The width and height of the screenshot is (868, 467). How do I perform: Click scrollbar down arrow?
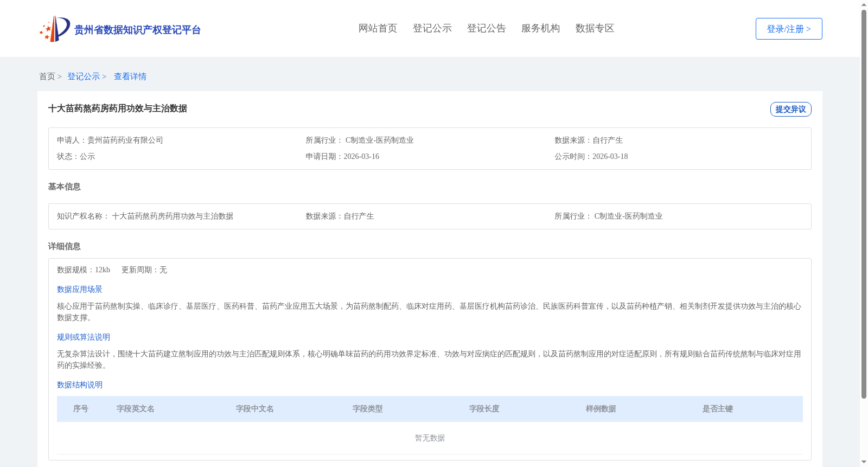pyautogui.click(x=864, y=463)
